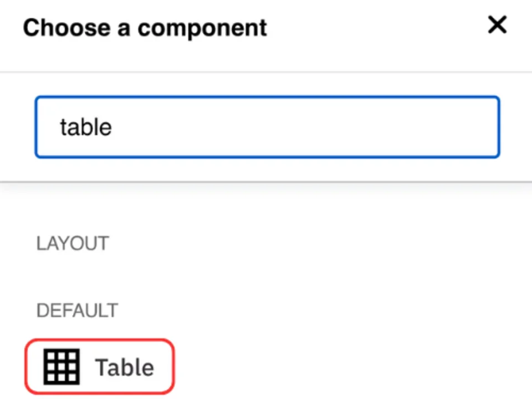
Task: Click the Table label text
Action: pyautogui.click(x=124, y=366)
